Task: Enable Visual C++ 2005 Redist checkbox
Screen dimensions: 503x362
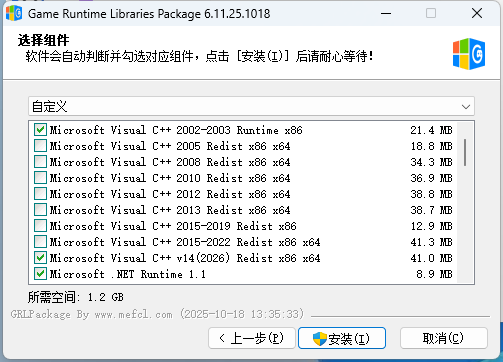Action: click(x=40, y=146)
